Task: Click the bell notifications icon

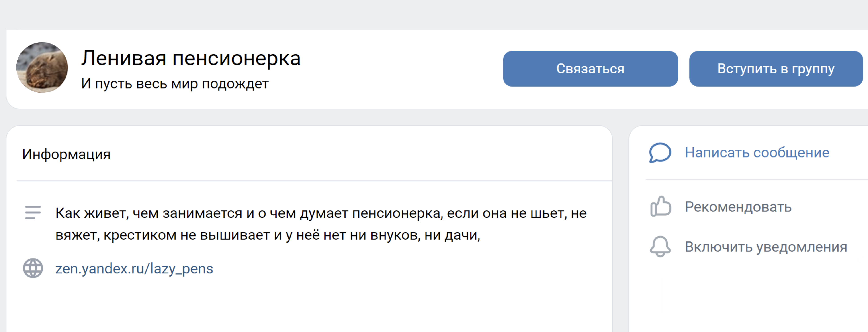Action: click(660, 247)
